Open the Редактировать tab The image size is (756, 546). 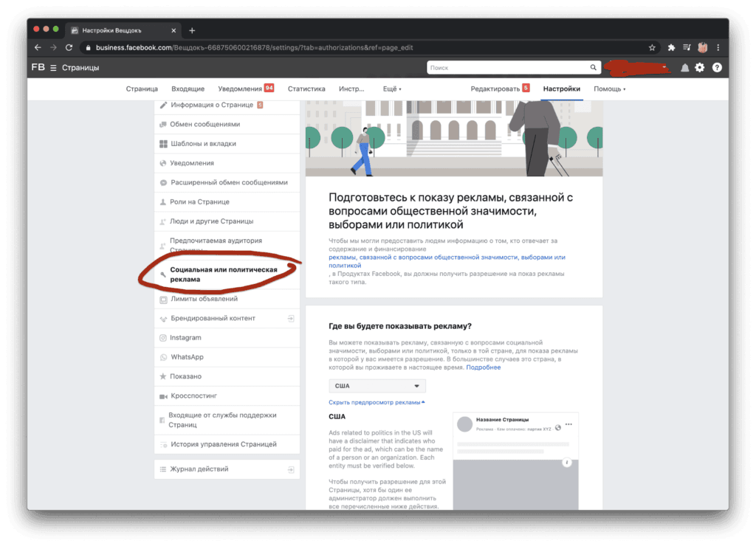click(500, 89)
